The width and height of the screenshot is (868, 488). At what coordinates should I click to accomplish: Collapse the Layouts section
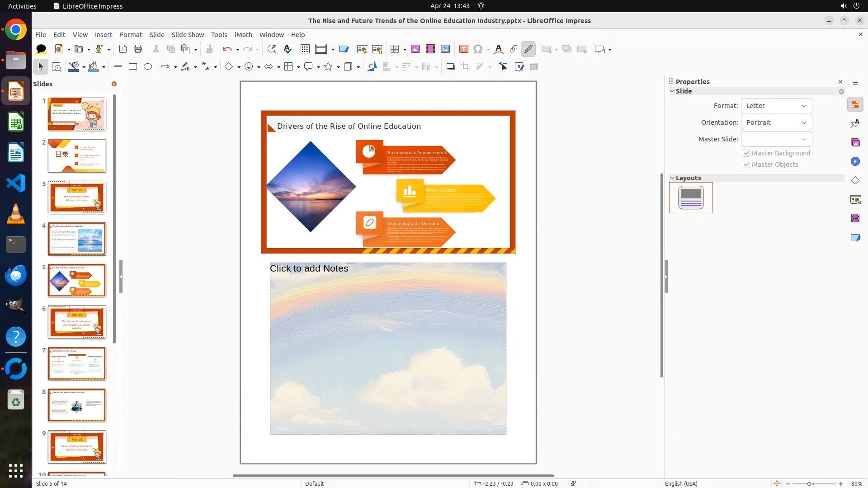[x=672, y=178]
